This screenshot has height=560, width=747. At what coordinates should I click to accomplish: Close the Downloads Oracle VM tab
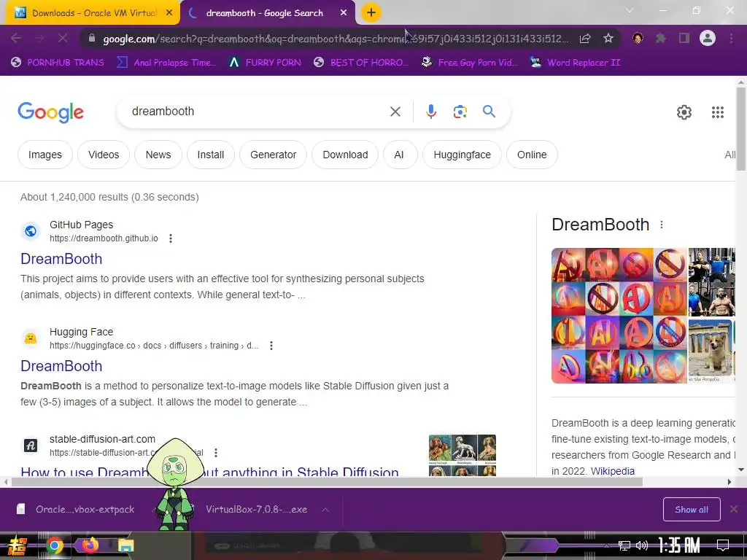tap(169, 13)
